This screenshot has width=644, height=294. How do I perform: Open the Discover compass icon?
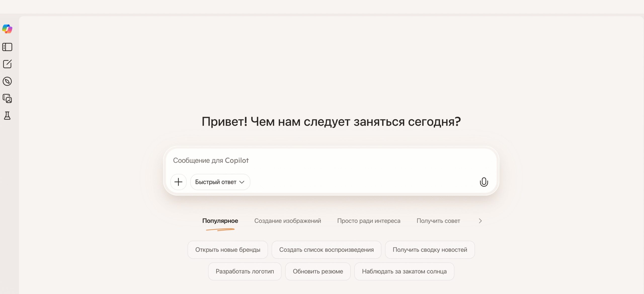pyautogui.click(x=7, y=81)
